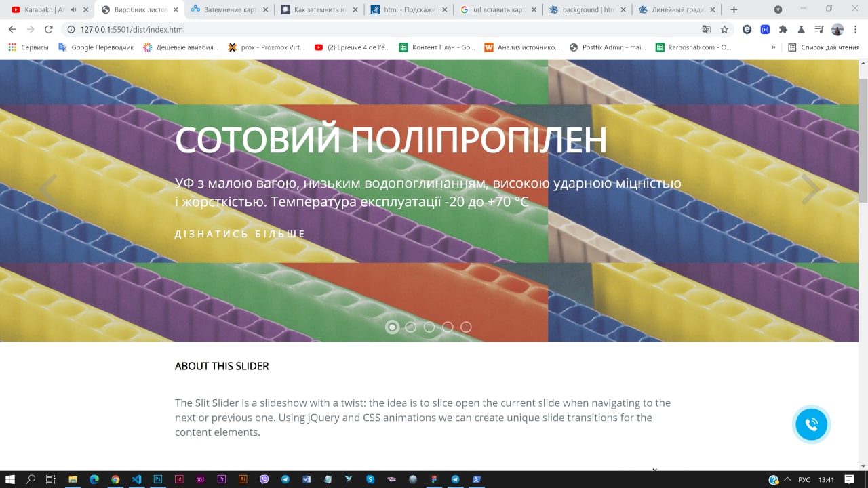Image resolution: width=868 pixels, height=488 pixels.
Task: Open Microsoft Edge from taskbar
Action: click(94, 479)
